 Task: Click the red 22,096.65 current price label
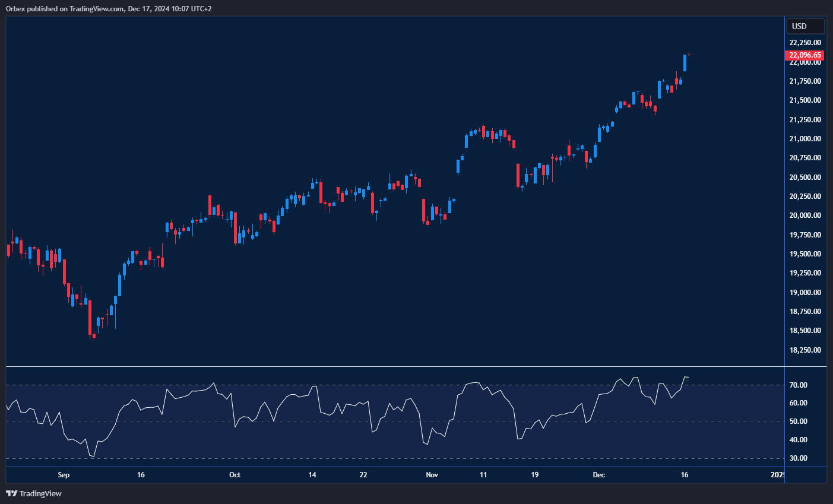805,55
